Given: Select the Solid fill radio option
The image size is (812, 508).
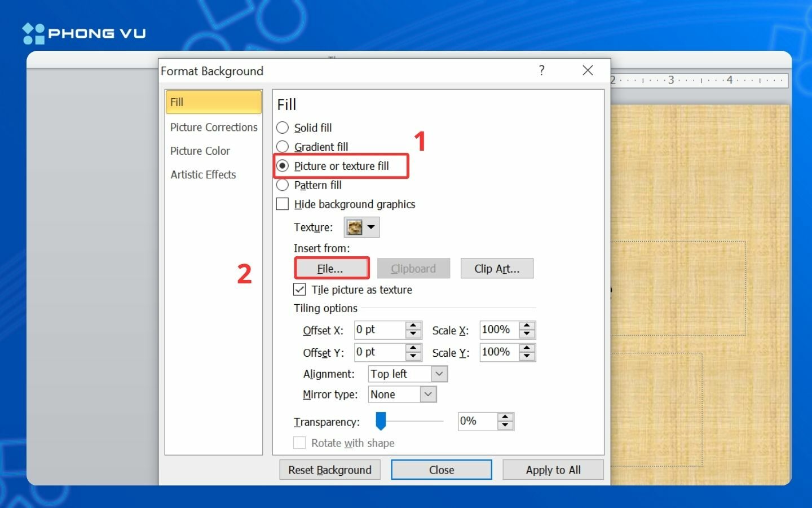Looking at the screenshot, I should click(283, 128).
